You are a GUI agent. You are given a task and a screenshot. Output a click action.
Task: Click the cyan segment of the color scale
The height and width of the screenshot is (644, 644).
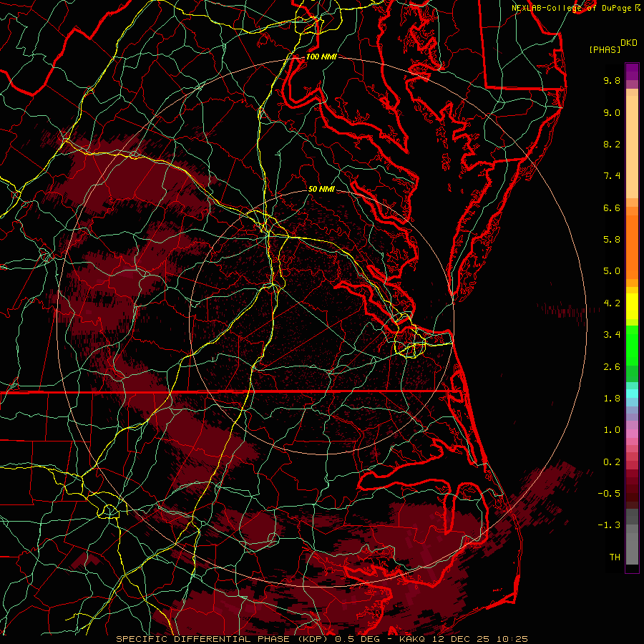pyautogui.click(x=632, y=394)
